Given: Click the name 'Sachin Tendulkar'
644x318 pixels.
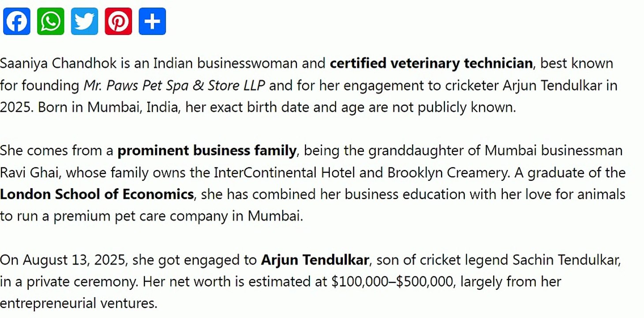Looking at the screenshot, I should [x=566, y=260].
